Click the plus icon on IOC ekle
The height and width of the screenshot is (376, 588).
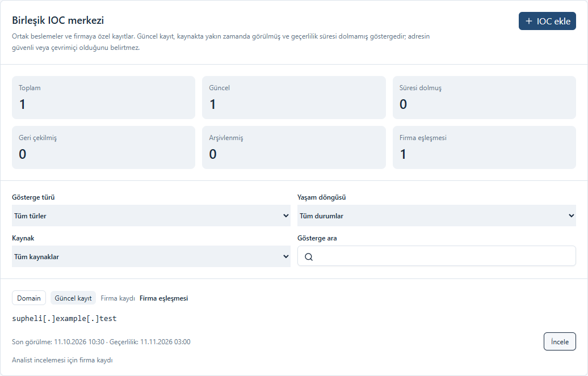point(529,21)
